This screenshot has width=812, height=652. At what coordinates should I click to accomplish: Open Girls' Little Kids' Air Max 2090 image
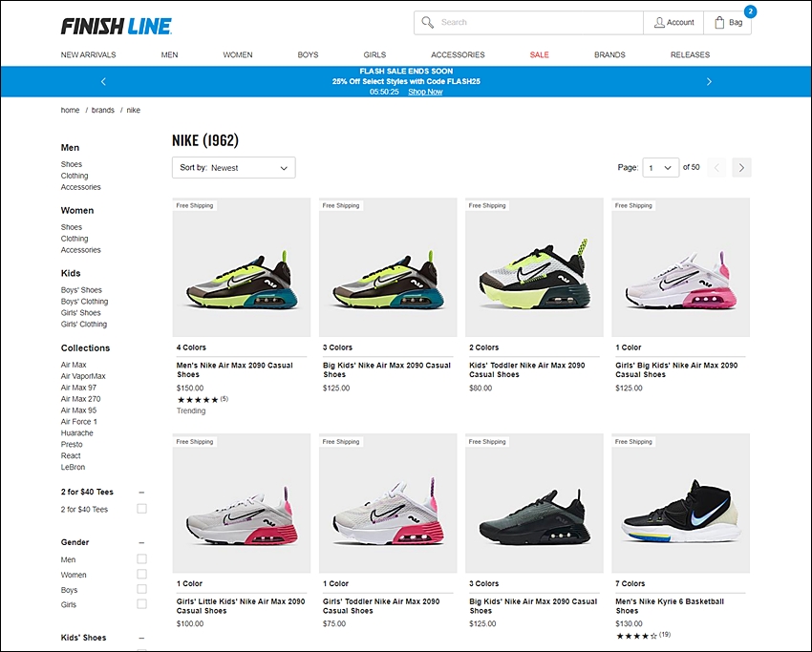click(x=242, y=503)
